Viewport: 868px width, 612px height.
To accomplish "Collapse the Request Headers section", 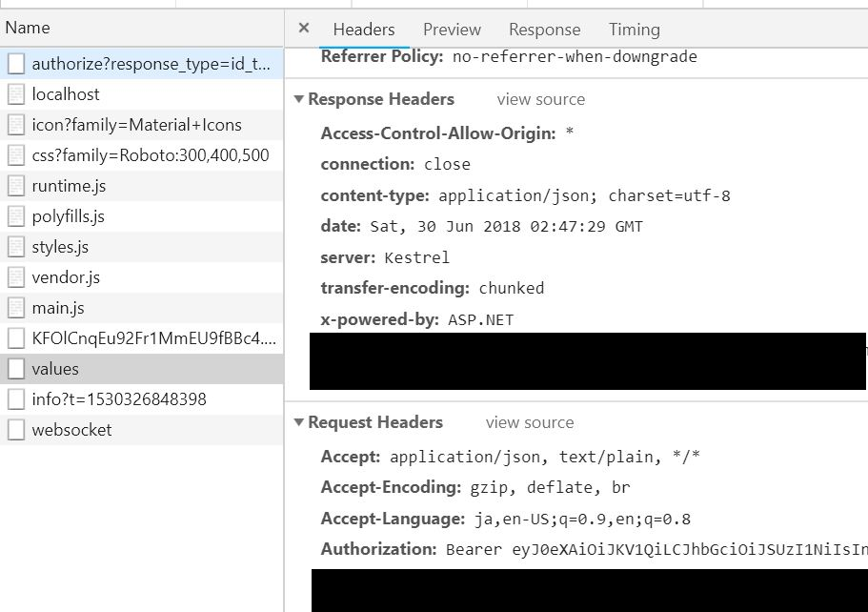I will point(299,422).
